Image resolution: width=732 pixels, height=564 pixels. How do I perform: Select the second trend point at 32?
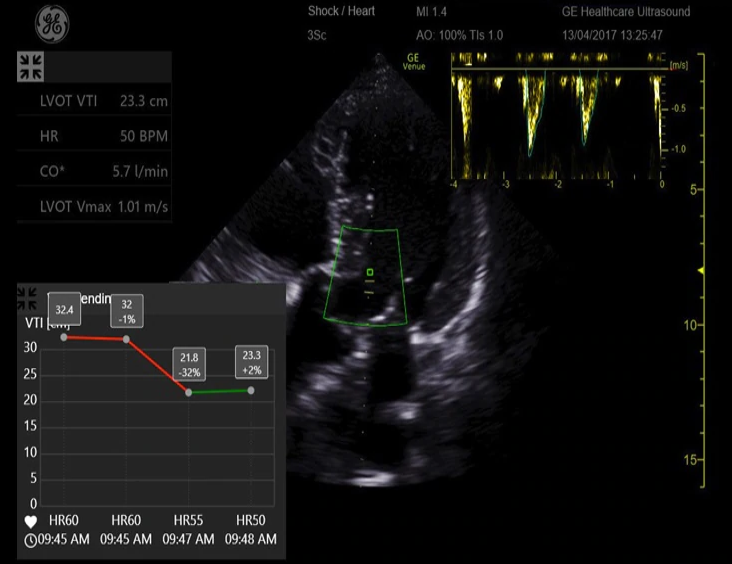(x=127, y=339)
